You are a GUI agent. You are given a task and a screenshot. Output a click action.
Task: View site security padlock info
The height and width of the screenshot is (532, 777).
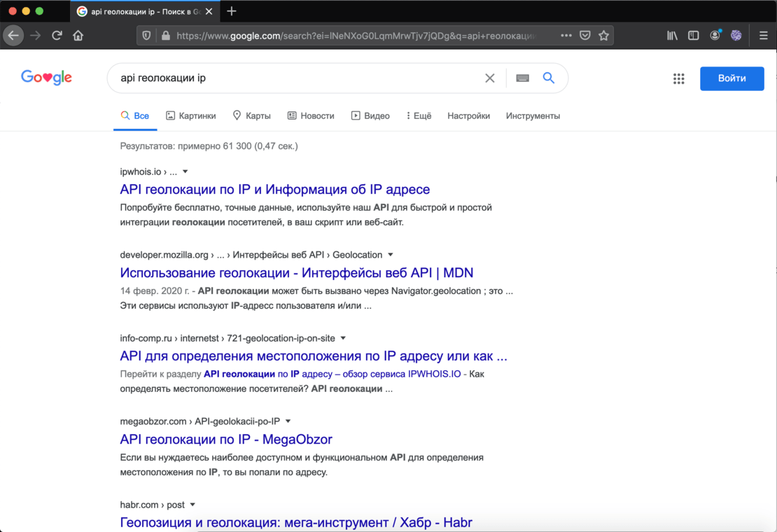point(165,36)
